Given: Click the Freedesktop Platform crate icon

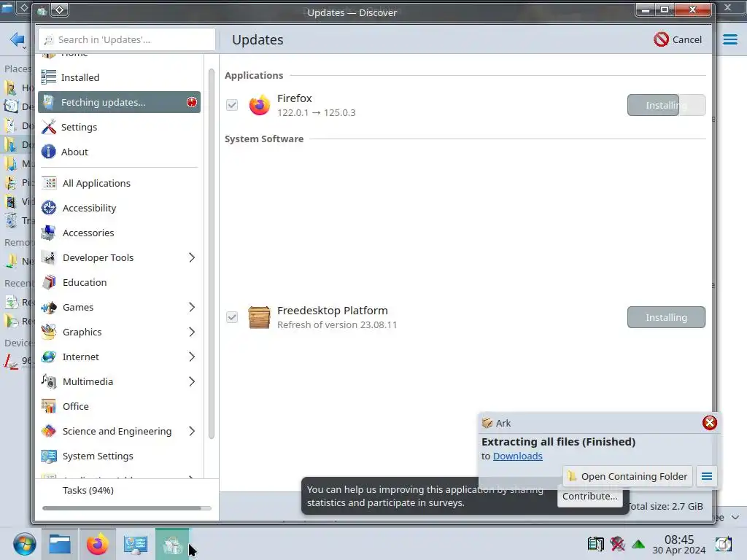Looking at the screenshot, I should (259, 317).
